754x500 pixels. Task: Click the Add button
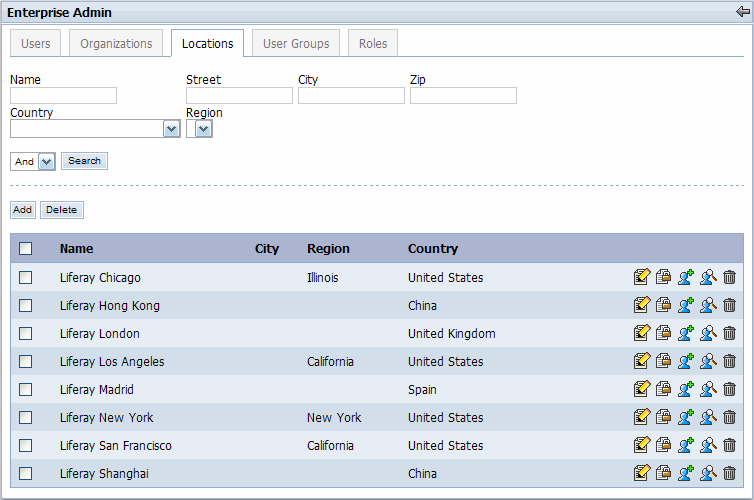pos(22,210)
